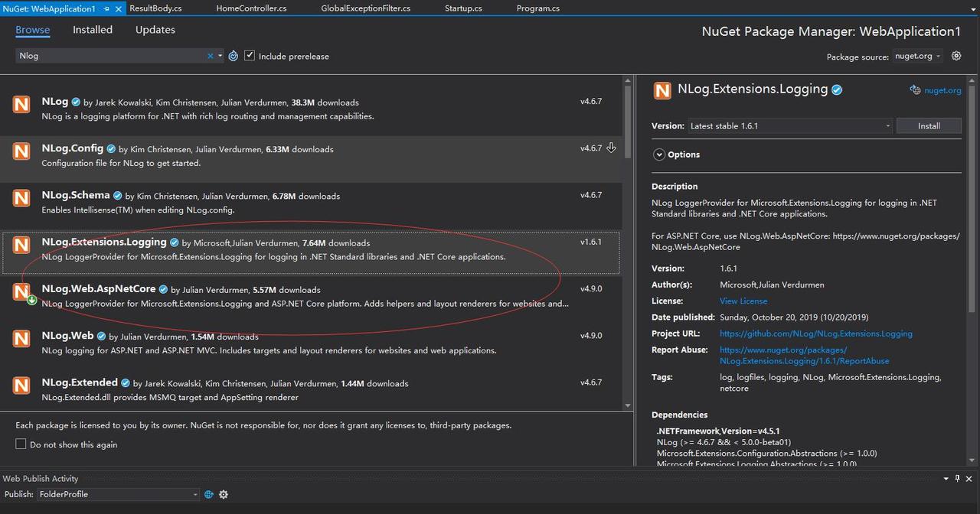The width and height of the screenshot is (980, 514).
Task: Click the verified badge next to NLog.Config
Action: 111,149
